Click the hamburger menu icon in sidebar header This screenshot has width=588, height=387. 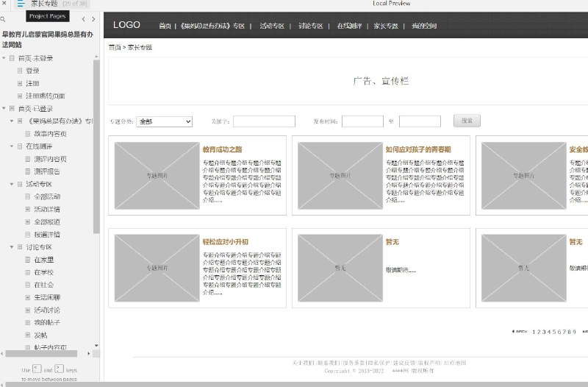(x=21, y=4)
